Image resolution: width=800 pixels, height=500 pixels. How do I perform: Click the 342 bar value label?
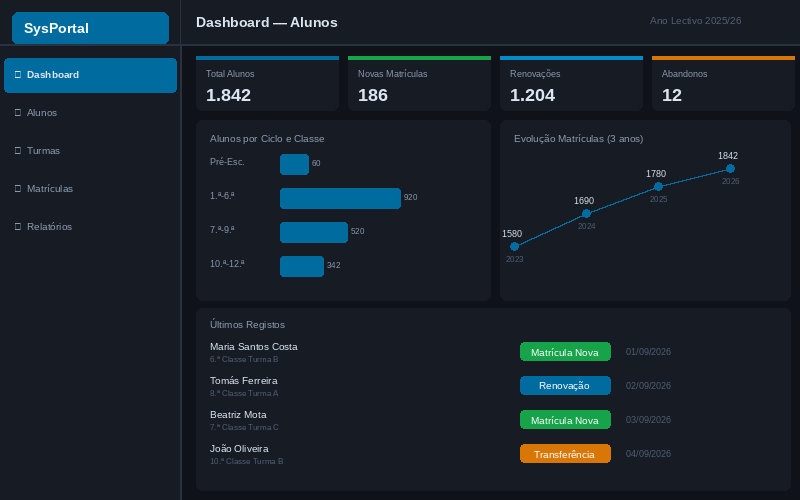point(334,265)
